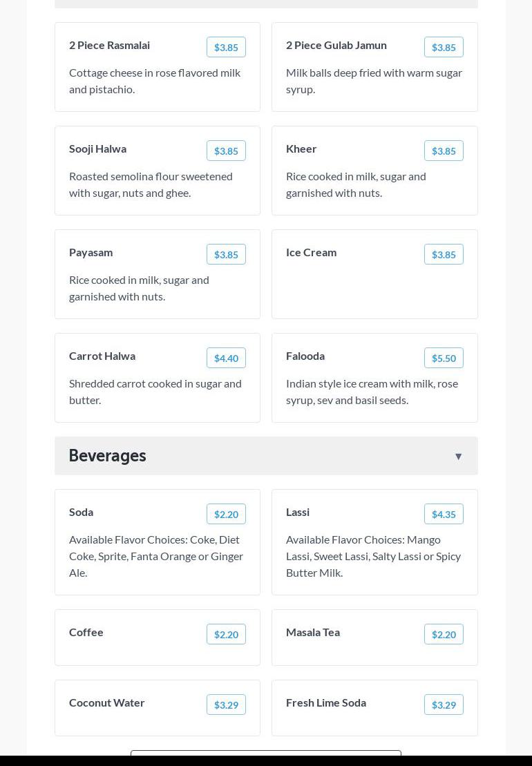Click the Lassi $4.35 price button
The height and width of the screenshot is (766, 532).
(444, 515)
